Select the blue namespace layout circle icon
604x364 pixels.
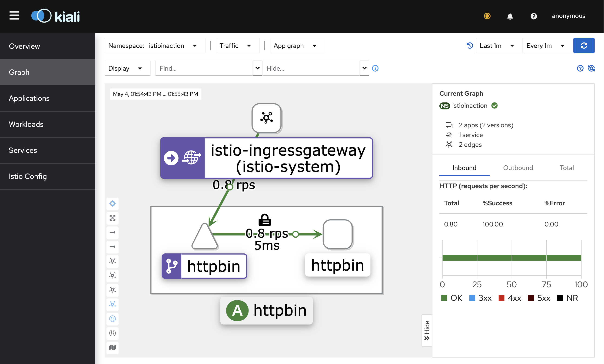tap(113, 319)
